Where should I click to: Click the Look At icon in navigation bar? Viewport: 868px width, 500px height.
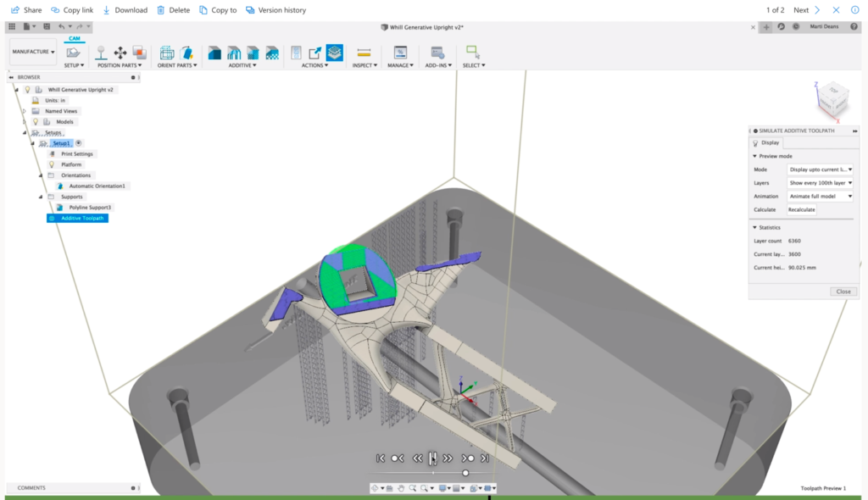pos(390,488)
